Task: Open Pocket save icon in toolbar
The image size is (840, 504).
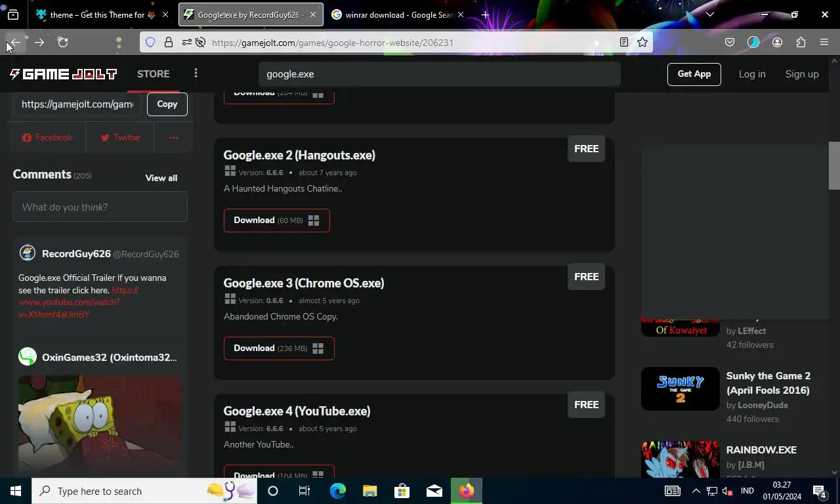Action: pos(730,42)
